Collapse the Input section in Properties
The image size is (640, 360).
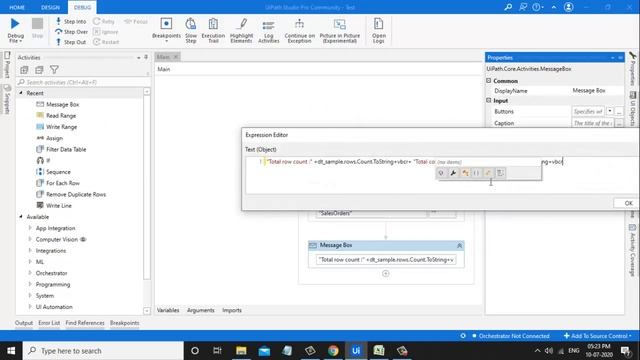click(x=489, y=100)
